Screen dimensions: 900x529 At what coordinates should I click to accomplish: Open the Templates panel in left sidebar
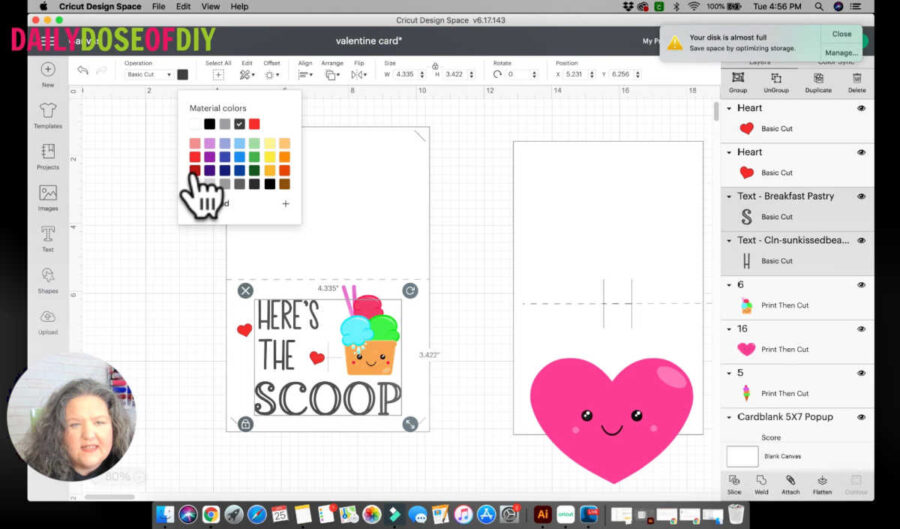point(48,115)
